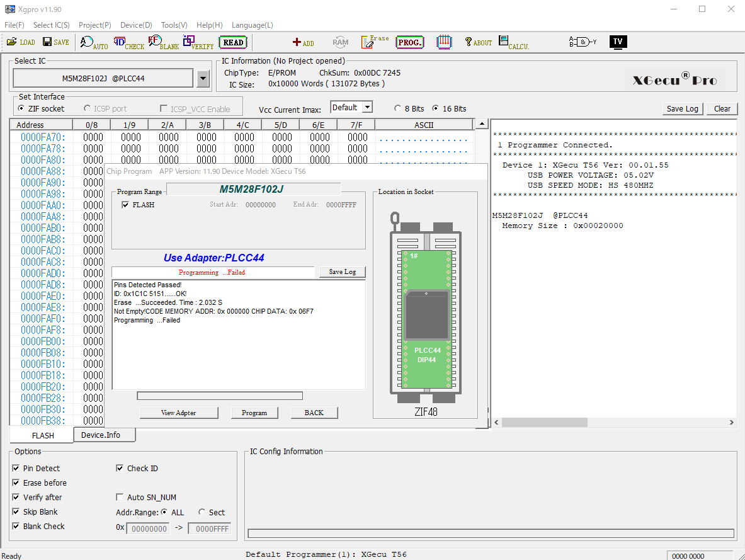The width and height of the screenshot is (745, 560).
Task: Expand the Select IC dropdown arrow
Action: pyautogui.click(x=203, y=79)
